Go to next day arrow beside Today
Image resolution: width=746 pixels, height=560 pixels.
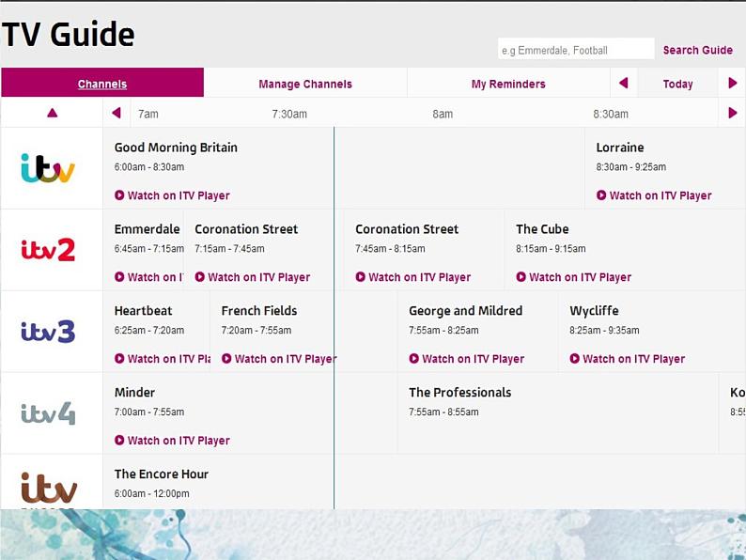tap(732, 84)
